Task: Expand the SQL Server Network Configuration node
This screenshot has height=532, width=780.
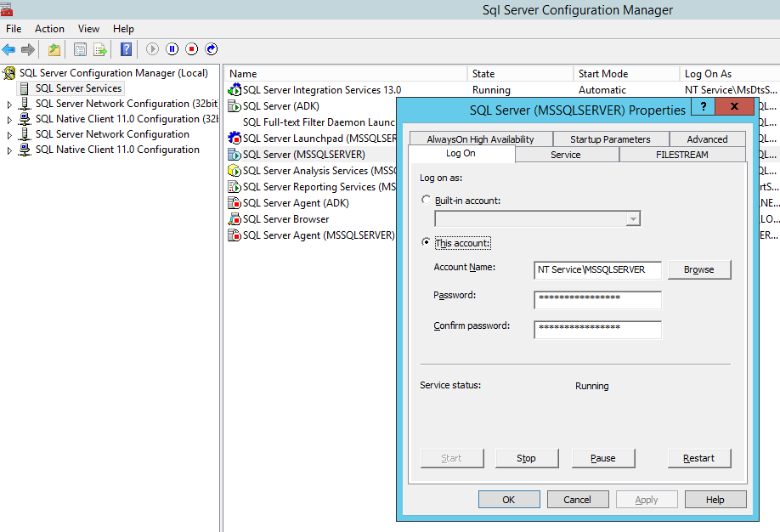Action: 9,135
